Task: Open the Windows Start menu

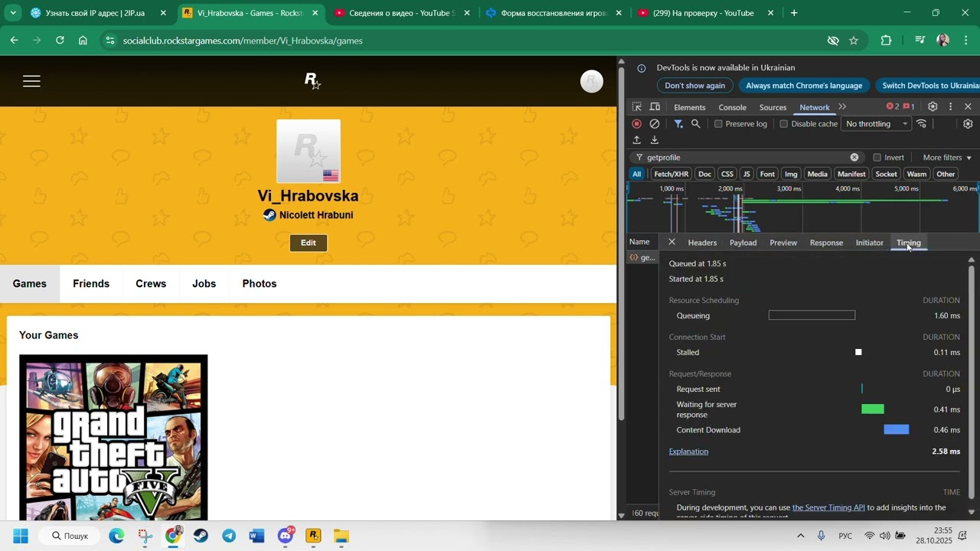Action: (21, 536)
